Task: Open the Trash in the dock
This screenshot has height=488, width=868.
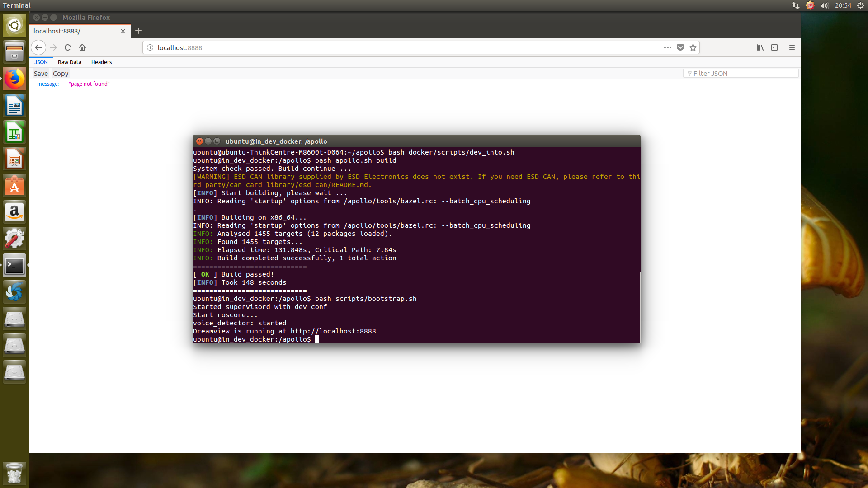Action: (x=14, y=473)
